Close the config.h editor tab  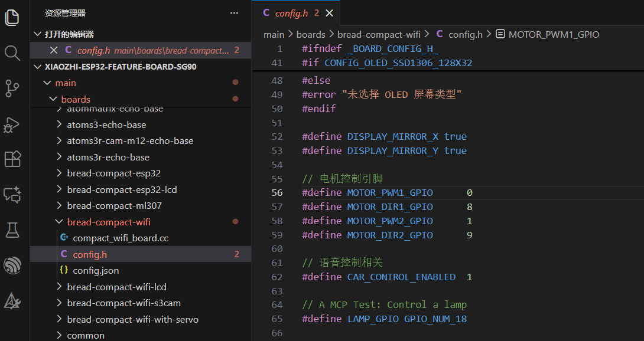point(330,13)
